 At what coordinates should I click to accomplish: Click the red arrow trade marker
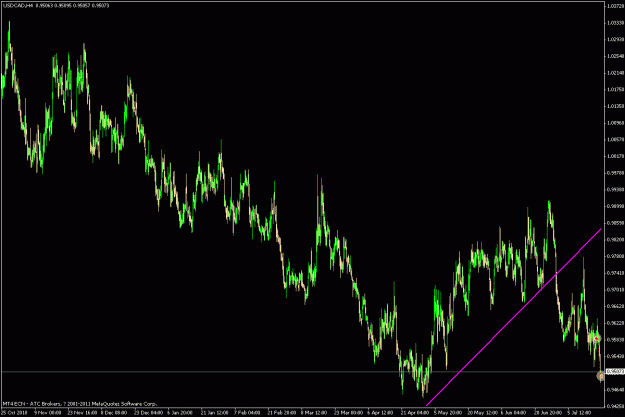click(596, 338)
